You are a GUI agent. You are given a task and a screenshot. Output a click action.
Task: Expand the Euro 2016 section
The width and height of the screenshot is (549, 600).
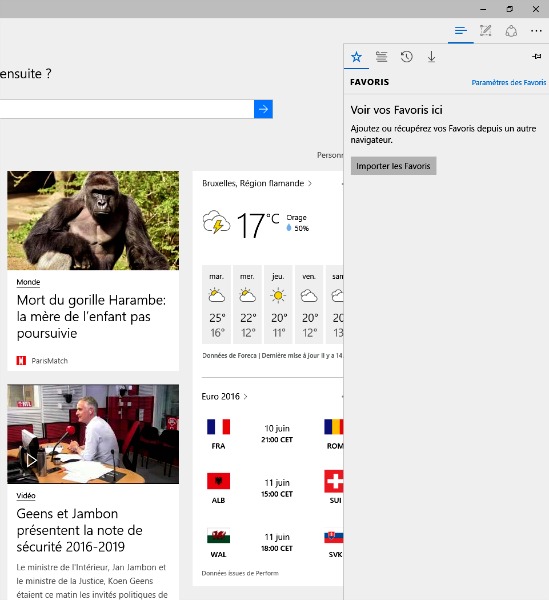point(225,396)
